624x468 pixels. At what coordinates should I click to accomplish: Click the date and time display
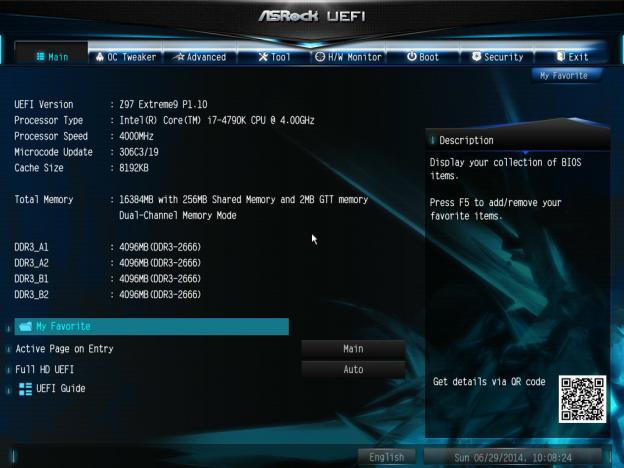513,457
